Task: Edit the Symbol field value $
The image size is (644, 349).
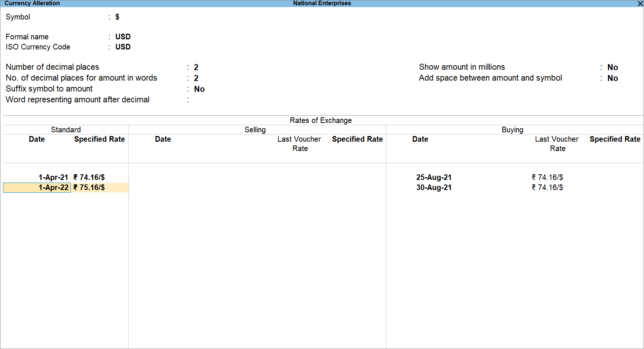Action: click(x=117, y=17)
